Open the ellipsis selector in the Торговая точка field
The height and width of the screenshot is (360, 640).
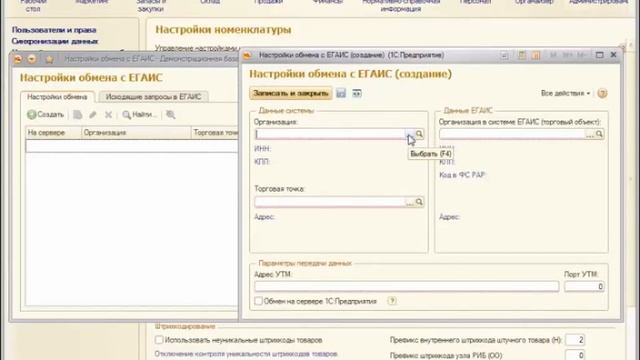pyautogui.click(x=410, y=202)
